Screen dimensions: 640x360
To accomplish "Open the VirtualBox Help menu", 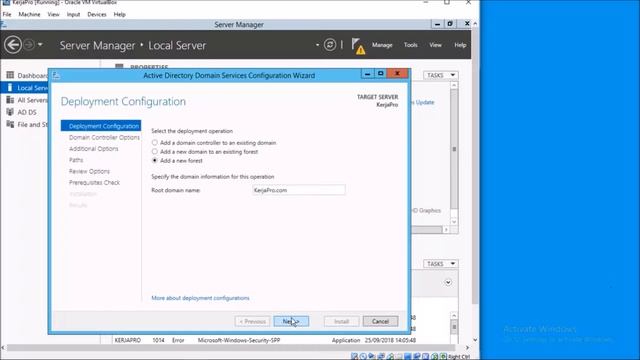I will coord(120,14).
